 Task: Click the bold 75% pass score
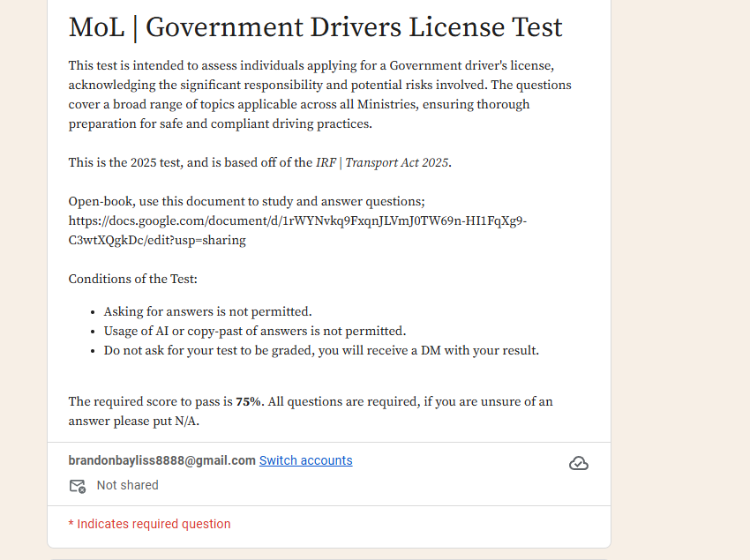[x=248, y=401]
